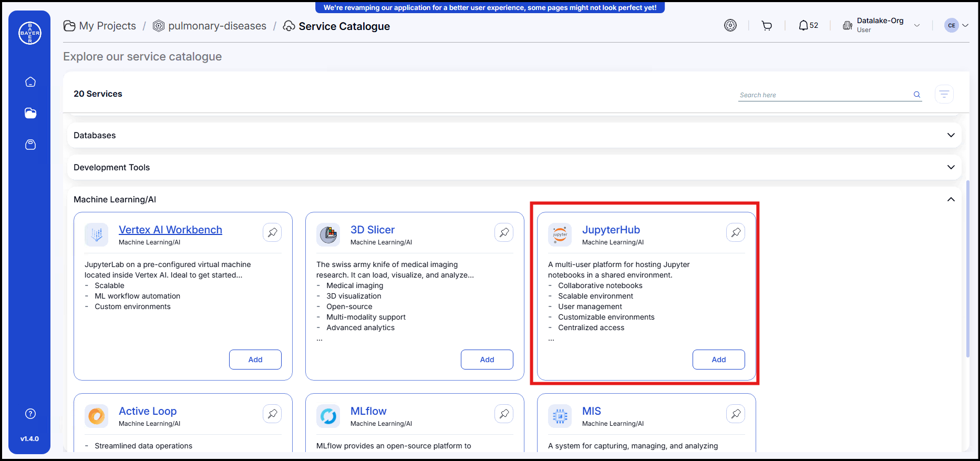Pin the MLflow service
The image size is (980, 461).
click(x=504, y=414)
